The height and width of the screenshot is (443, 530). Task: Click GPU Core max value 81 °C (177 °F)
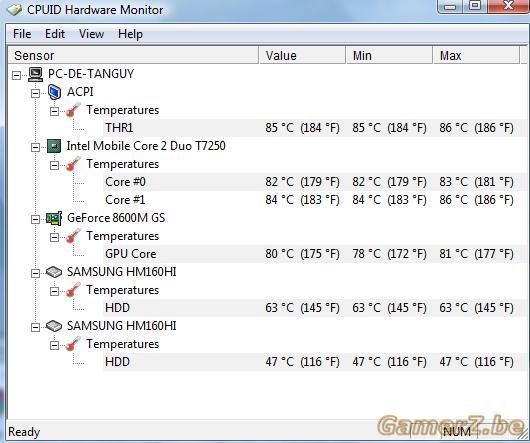coord(476,254)
